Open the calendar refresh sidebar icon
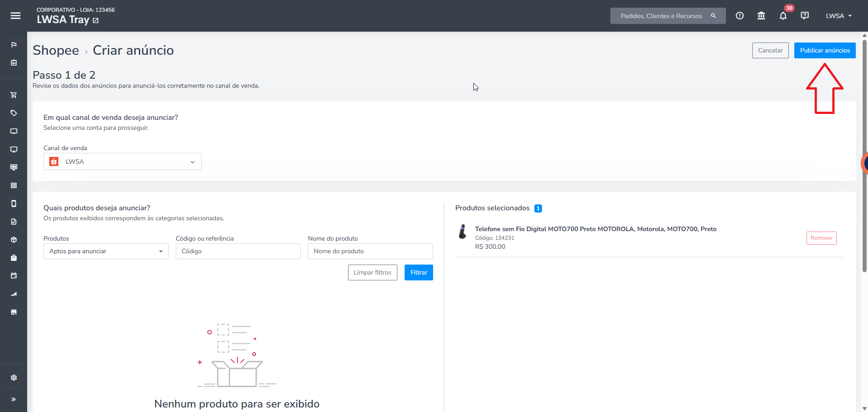 tap(14, 276)
